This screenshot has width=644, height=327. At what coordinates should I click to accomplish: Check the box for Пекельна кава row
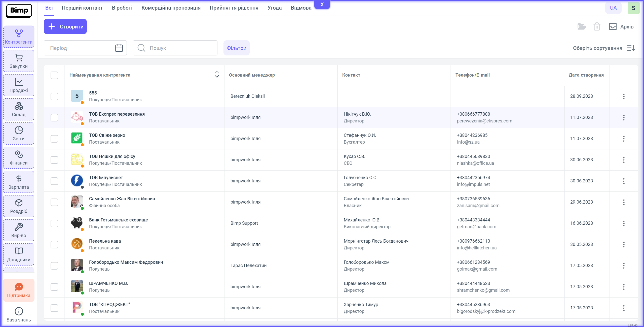pos(54,244)
